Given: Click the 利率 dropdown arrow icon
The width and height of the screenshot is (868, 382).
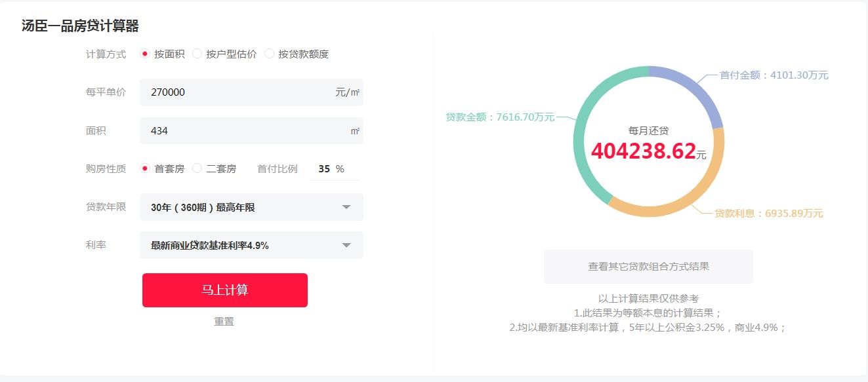Looking at the screenshot, I should click(x=346, y=246).
